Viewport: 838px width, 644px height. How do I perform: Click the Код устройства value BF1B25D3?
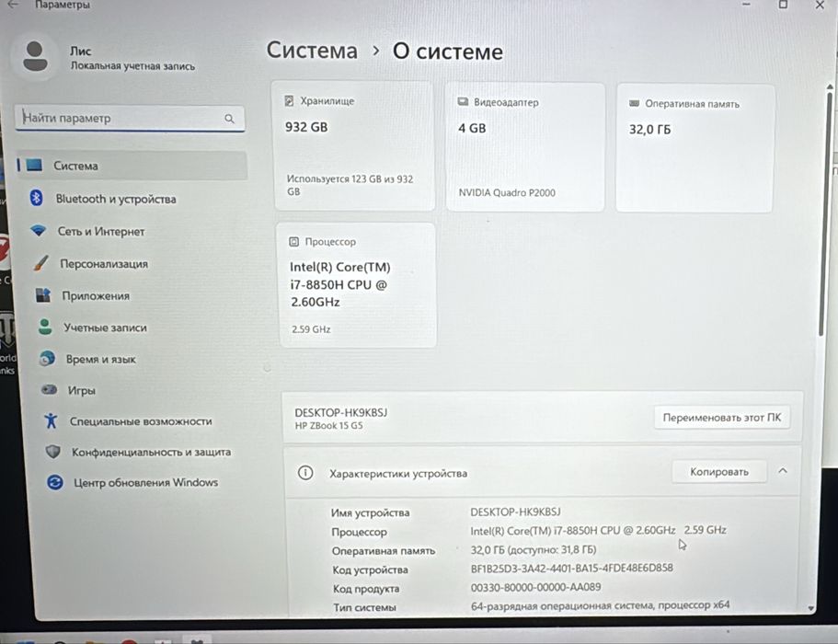click(571, 569)
